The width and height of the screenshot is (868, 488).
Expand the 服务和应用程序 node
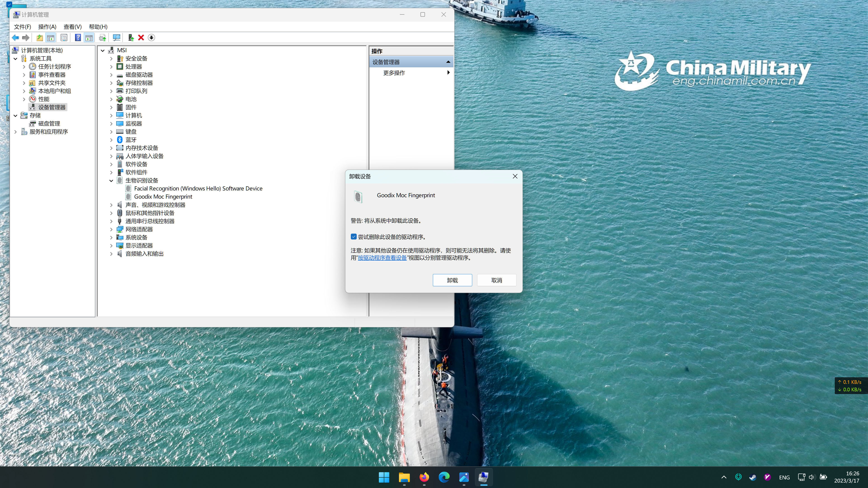[16, 132]
